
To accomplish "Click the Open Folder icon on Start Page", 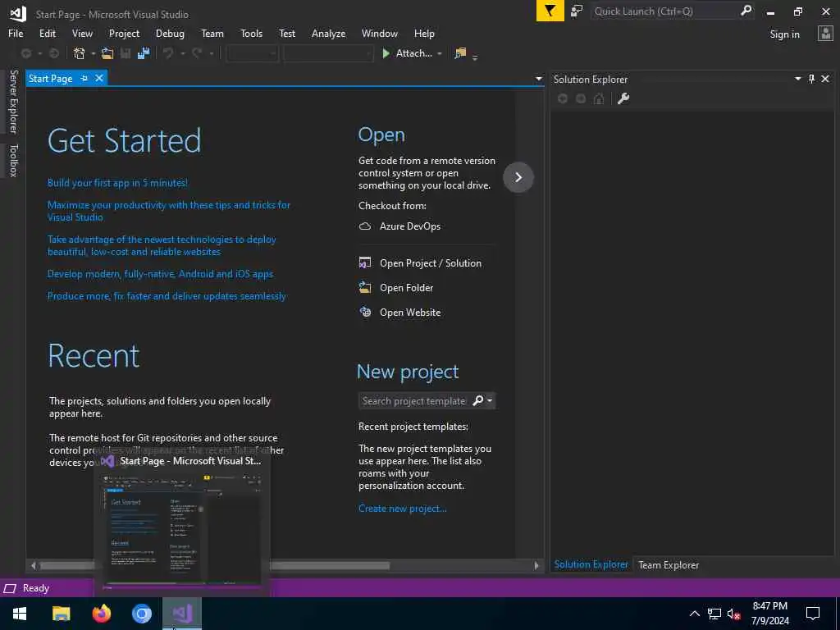I will tap(365, 287).
